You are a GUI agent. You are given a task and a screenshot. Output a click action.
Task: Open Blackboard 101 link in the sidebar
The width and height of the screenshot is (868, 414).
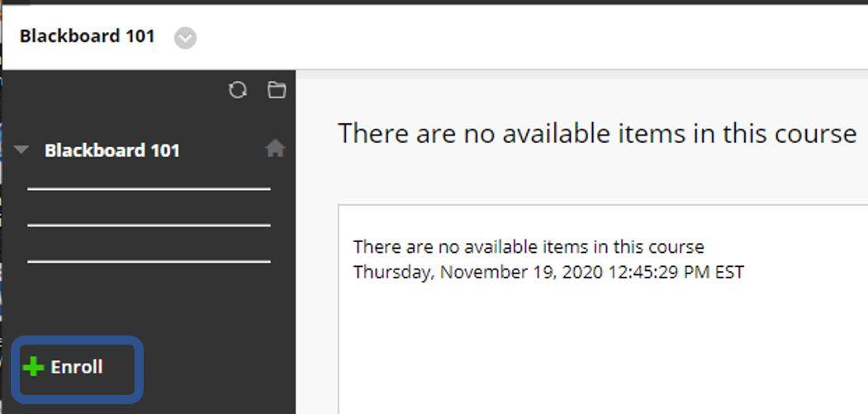pyautogui.click(x=111, y=150)
